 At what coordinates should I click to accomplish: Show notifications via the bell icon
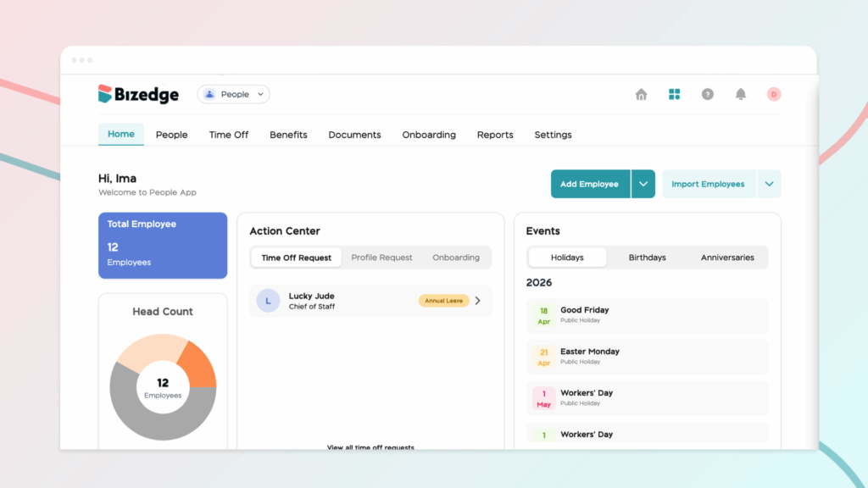click(740, 95)
